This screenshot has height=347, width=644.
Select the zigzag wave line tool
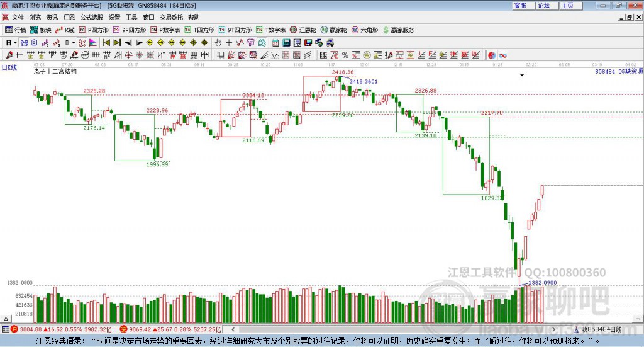point(275,55)
